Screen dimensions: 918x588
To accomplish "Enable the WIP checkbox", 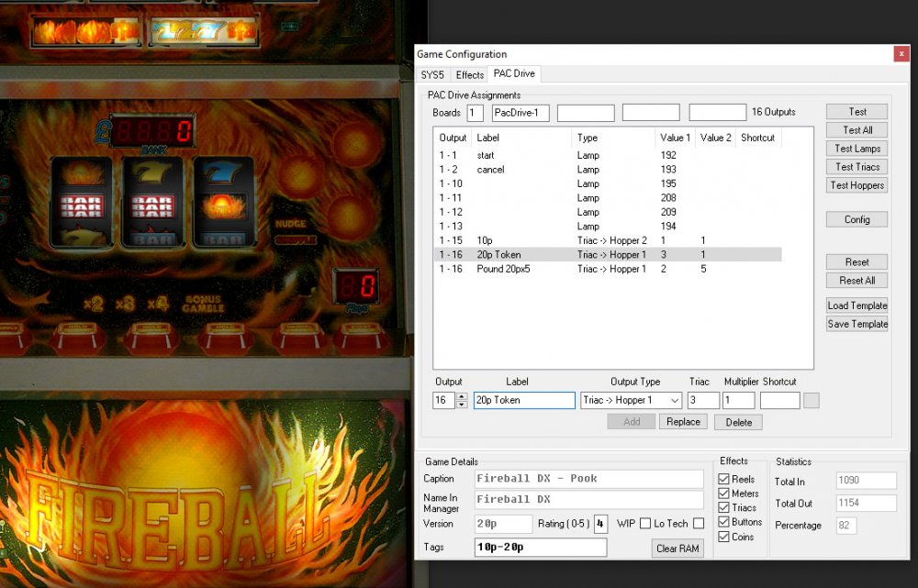I will 645,524.
